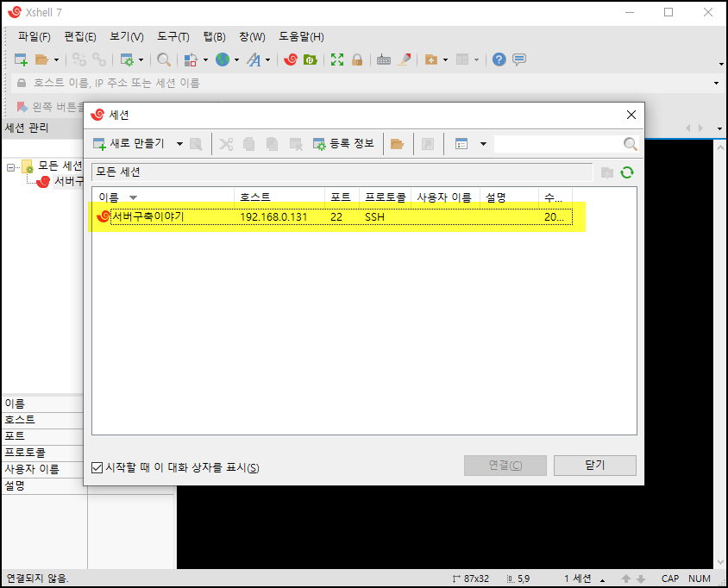Expand the view mode dropdown arrow

[x=483, y=144]
